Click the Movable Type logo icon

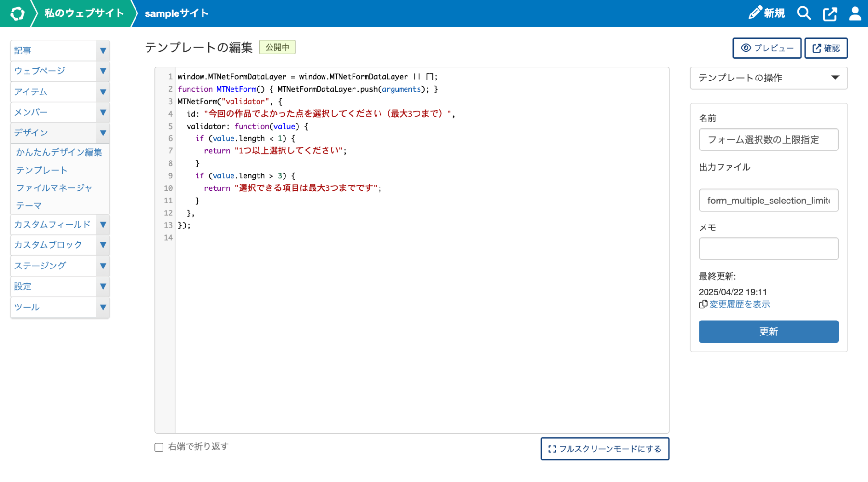click(x=17, y=13)
